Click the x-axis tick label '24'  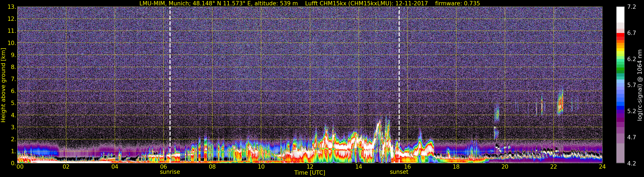pyautogui.click(x=602, y=167)
